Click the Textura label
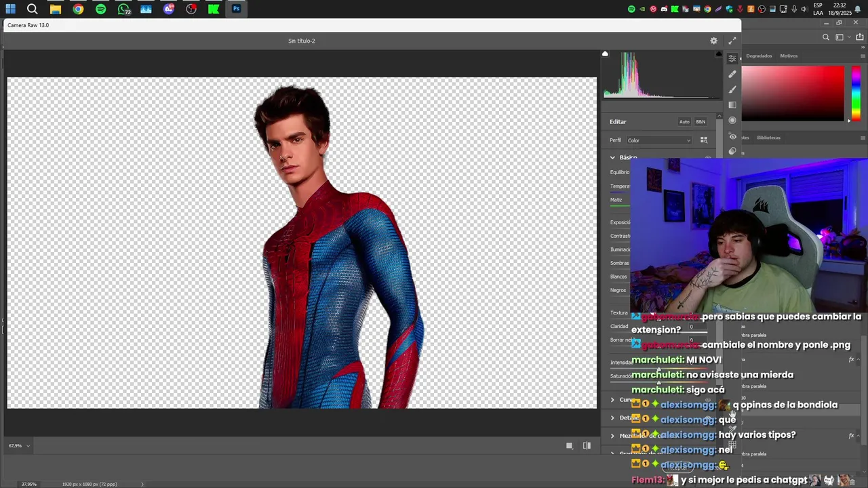Screen dimensions: 868x488 618,313
